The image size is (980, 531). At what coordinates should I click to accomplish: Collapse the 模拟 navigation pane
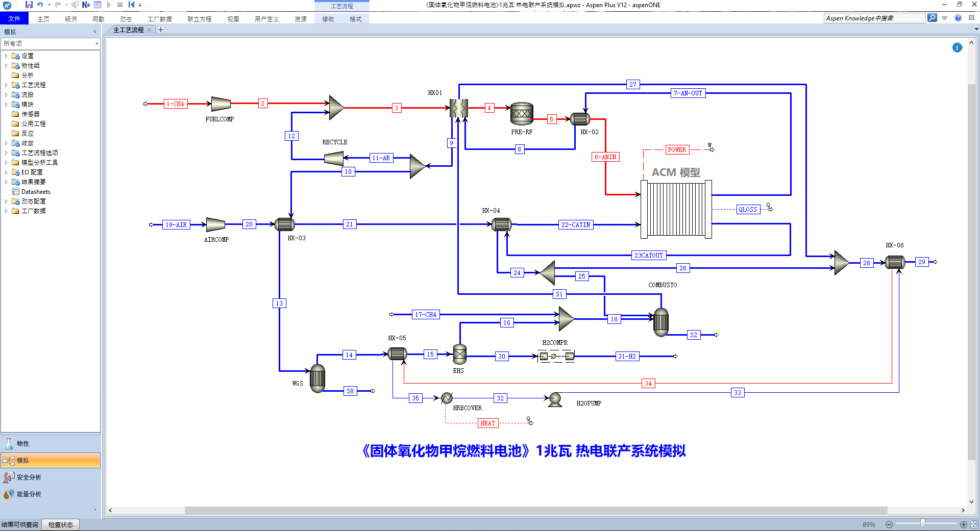(94, 32)
